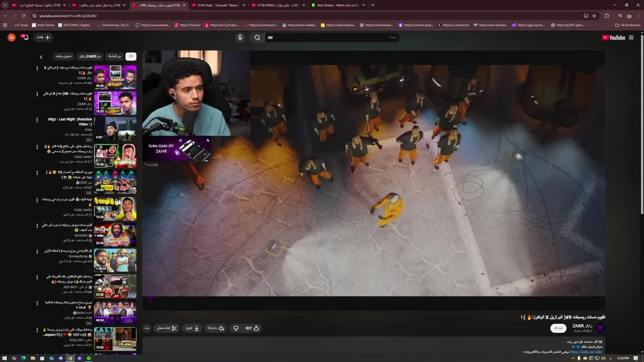The height and width of the screenshot is (362, 644).
Task: Switch to the Khalz - Tranquilo browser tab
Action: coord(218,5)
